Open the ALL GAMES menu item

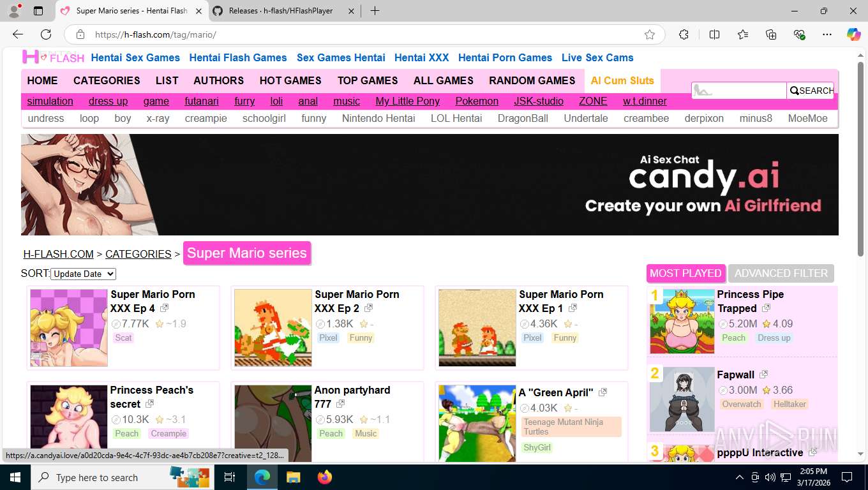tap(444, 80)
